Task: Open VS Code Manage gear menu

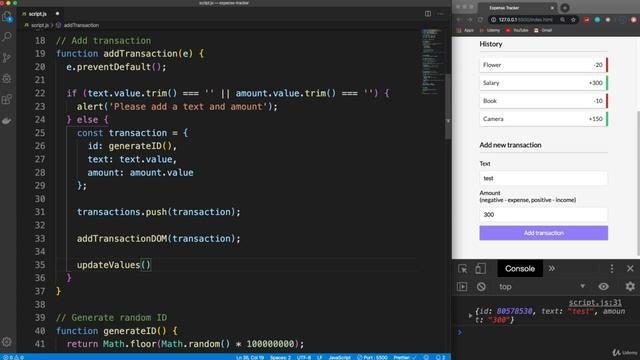Action: click(x=7, y=342)
